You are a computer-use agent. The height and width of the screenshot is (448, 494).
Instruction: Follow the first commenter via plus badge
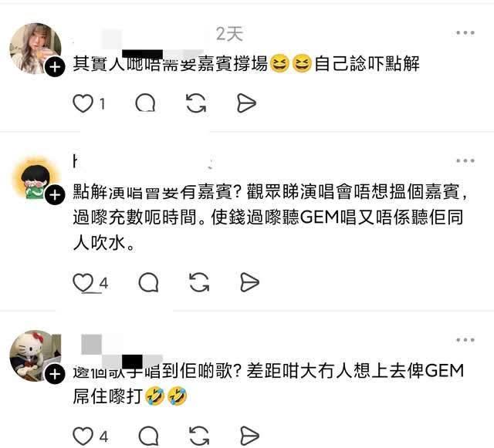point(55,67)
